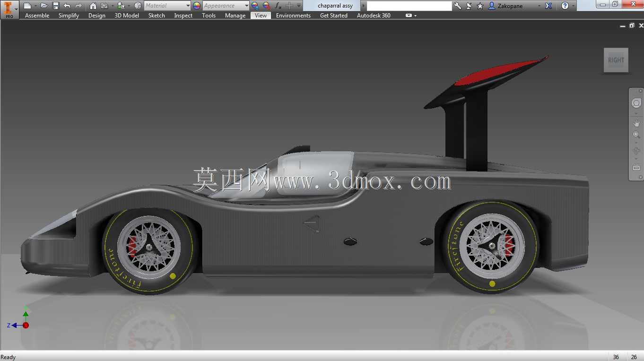Select the View ribbon tab
Viewport: 644px width, 361px height.
(x=261, y=16)
